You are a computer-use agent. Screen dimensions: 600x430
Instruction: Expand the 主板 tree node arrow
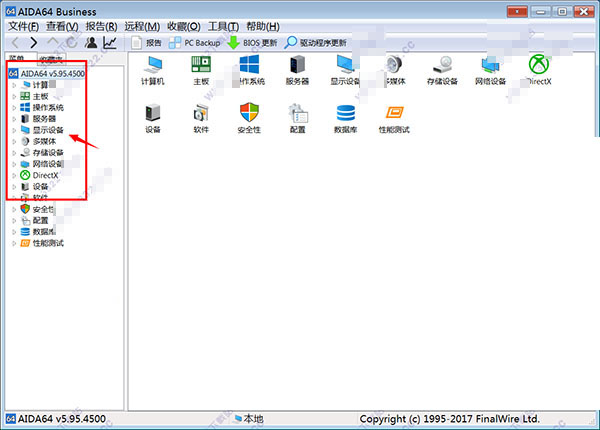tap(14, 96)
